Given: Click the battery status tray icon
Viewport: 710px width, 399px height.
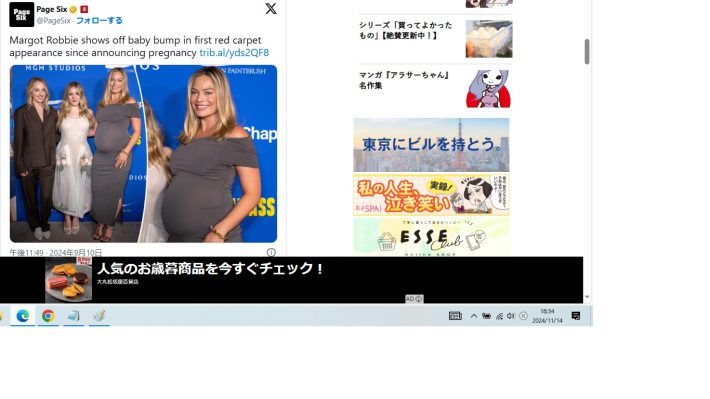Looking at the screenshot, I should [486, 316].
